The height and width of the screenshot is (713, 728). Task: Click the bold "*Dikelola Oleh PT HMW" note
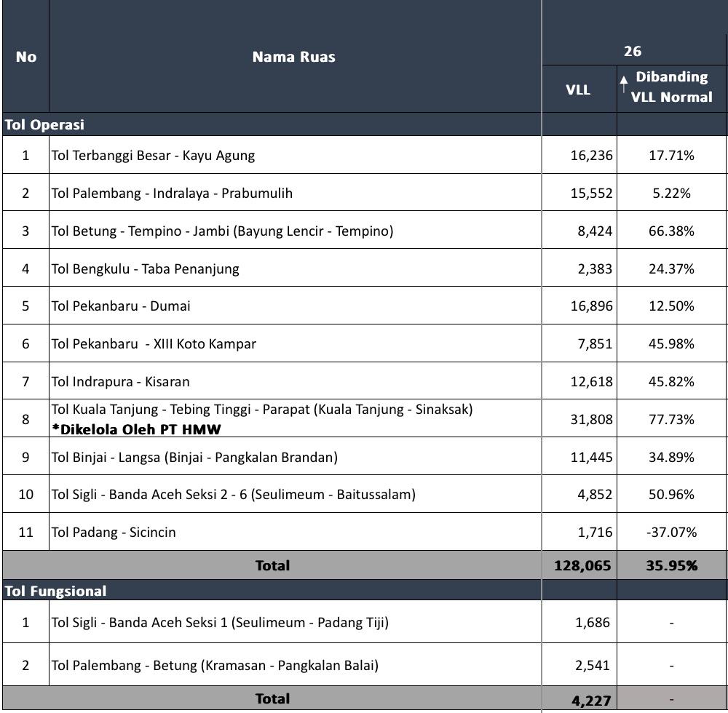coord(136,429)
